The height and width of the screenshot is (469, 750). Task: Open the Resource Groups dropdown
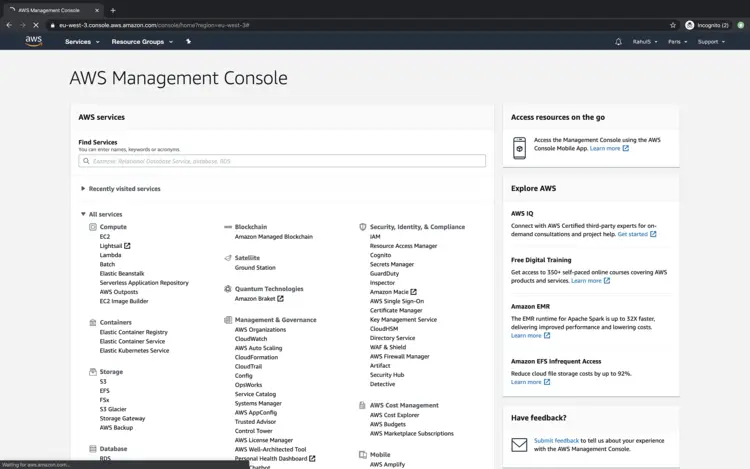(142, 42)
